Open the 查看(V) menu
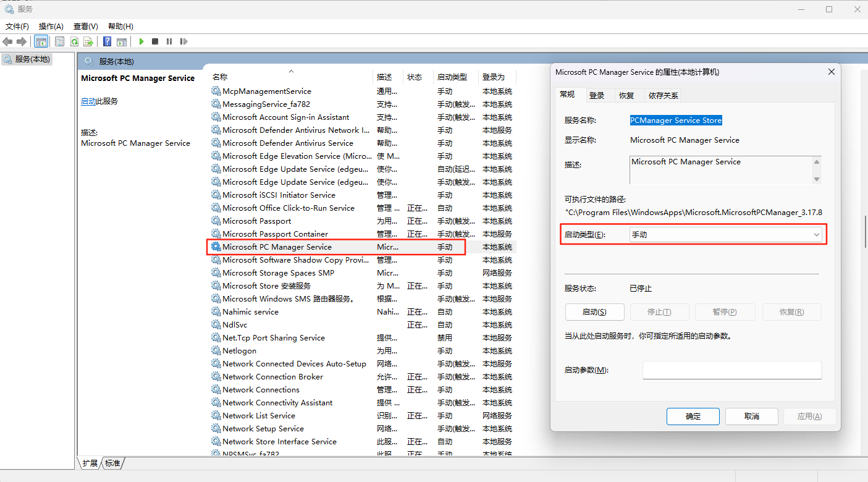 (x=86, y=26)
